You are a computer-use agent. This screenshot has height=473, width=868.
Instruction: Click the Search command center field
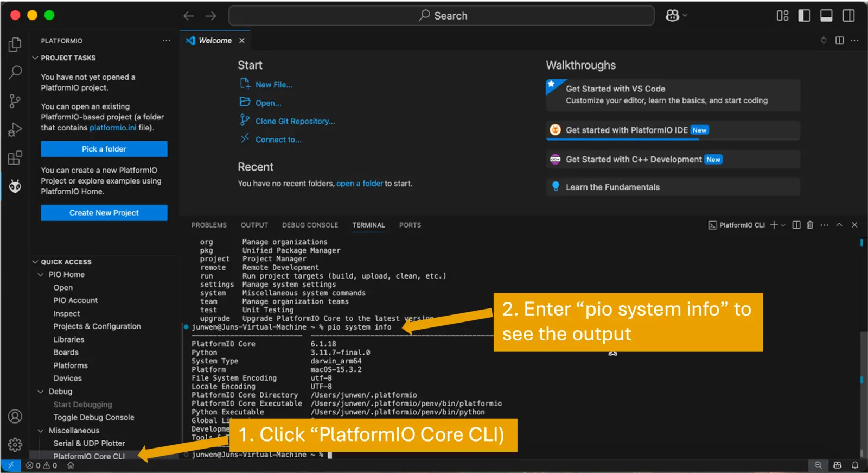tap(441, 16)
